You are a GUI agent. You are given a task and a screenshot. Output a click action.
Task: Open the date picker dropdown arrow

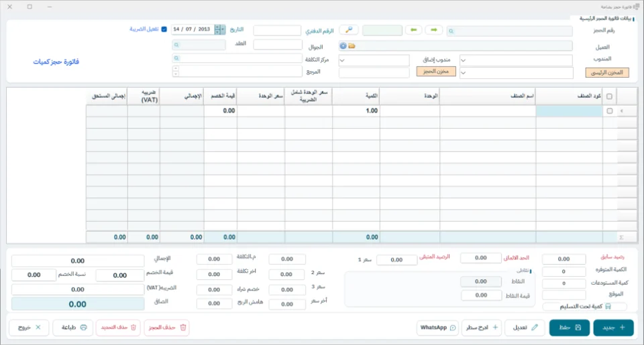(223, 29)
